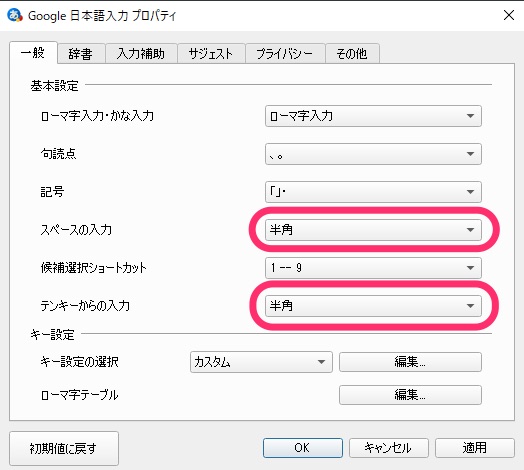This screenshot has width=524, height=470.
Task: Click the 初期値に戻す button
Action: tap(64, 448)
